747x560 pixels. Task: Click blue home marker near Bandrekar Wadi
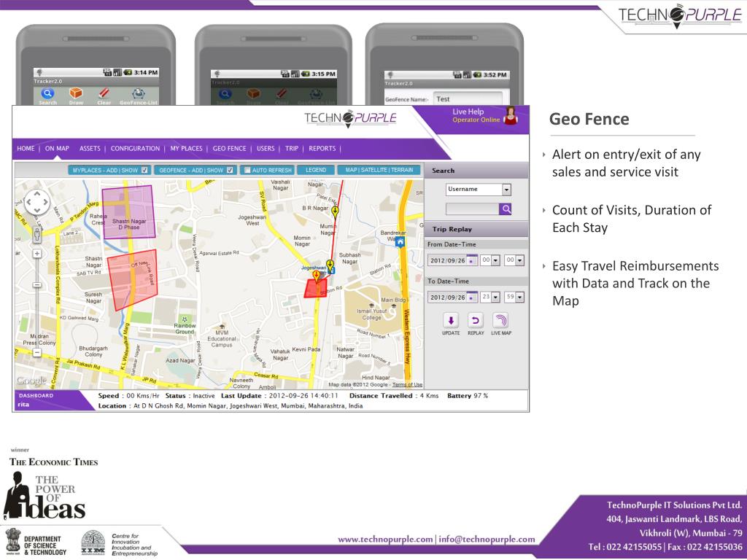coord(400,242)
